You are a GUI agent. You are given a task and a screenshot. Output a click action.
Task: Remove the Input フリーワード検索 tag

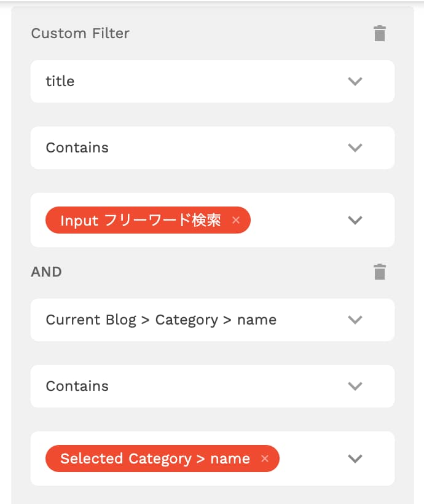236,220
